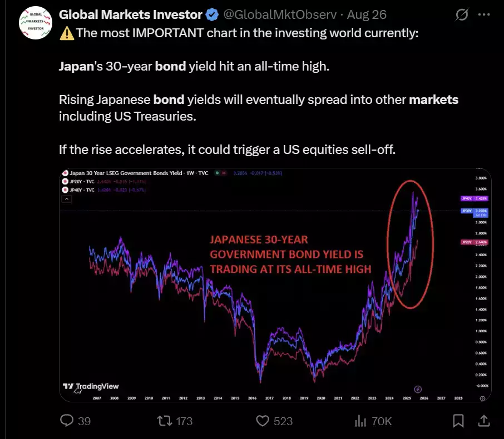The height and width of the screenshot is (439, 504).
Task: Click the blue verified badge
Action: [212, 15]
